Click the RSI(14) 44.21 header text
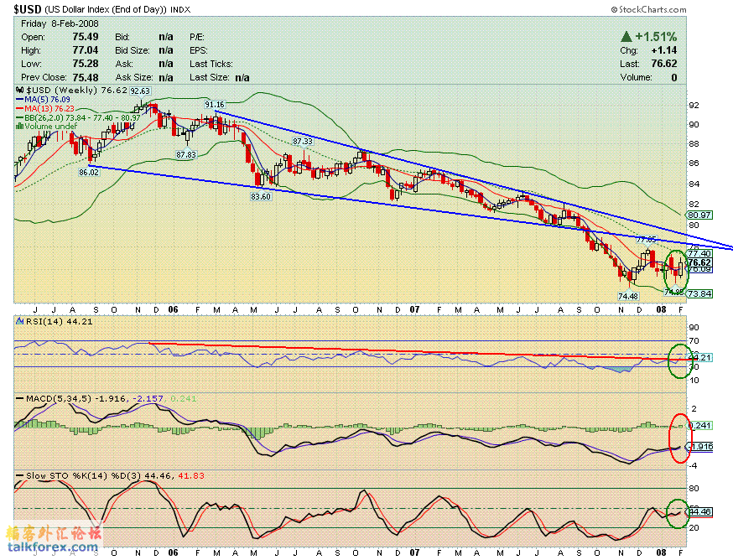 [60, 322]
